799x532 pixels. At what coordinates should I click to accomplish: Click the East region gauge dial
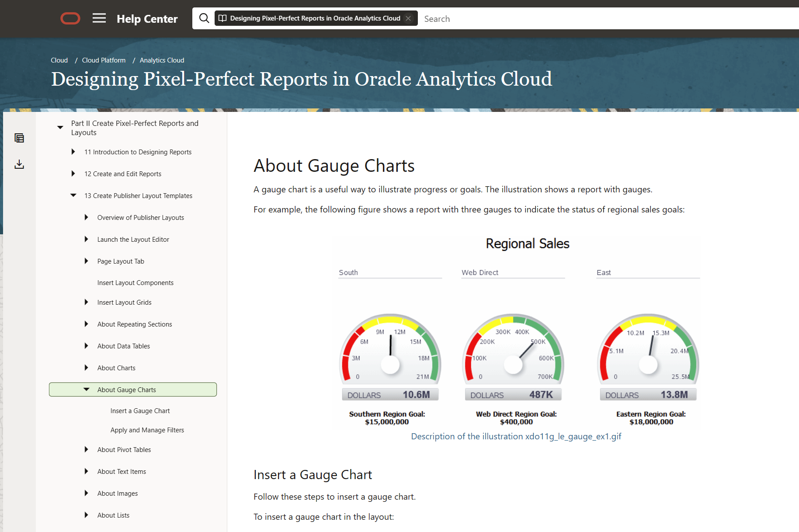click(648, 348)
